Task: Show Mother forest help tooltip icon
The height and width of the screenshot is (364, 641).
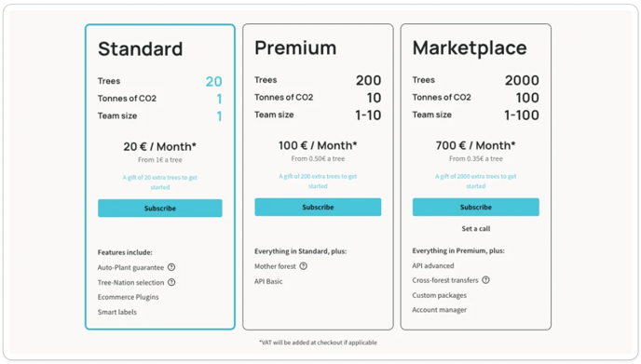Action: pos(304,266)
